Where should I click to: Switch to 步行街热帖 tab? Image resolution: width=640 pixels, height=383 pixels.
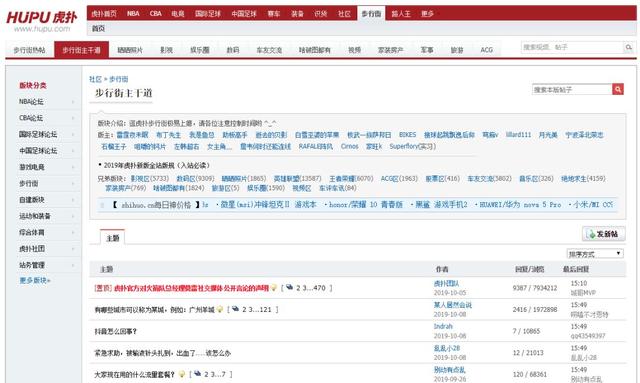tap(29, 50)
